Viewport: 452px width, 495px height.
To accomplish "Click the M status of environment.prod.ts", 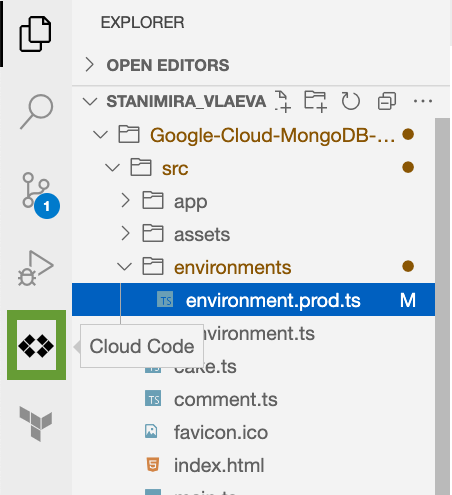I will click(408, 300).
